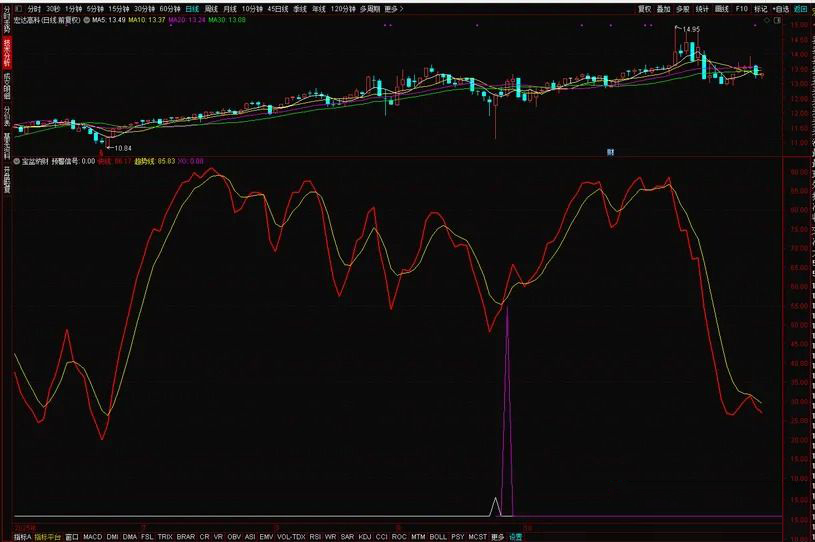Screen dimensions: 815x542
Task: Click the small square icon beside the diamond
Action: click(x=777, y=20)
